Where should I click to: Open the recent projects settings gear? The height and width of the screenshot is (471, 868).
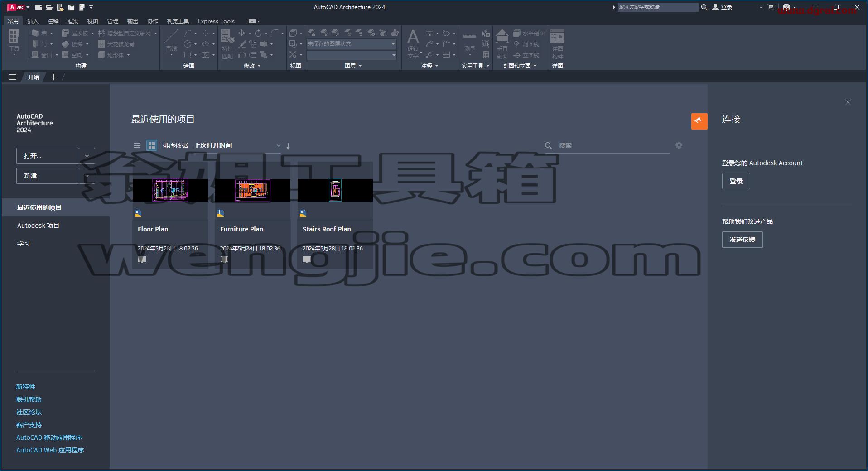[x=679, y=145]
